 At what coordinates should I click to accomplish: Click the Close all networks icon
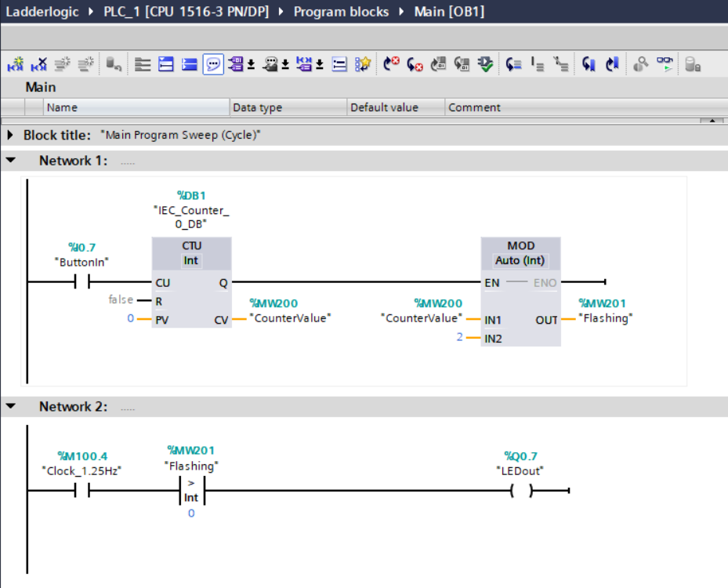click(190, 65)
